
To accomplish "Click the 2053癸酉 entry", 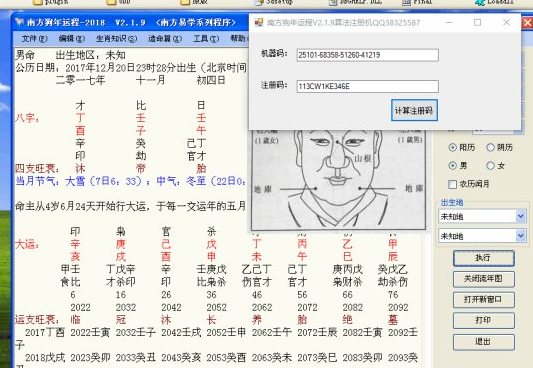I will tap(226, 357).
